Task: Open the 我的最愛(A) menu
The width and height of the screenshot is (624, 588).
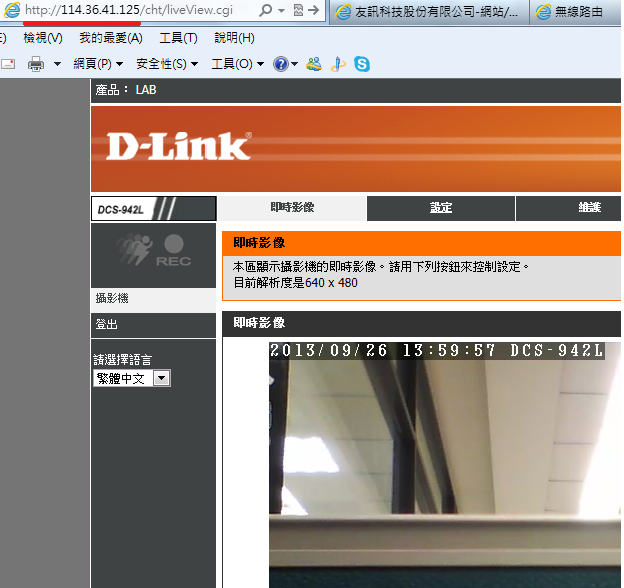Action: tap(111, 38)
